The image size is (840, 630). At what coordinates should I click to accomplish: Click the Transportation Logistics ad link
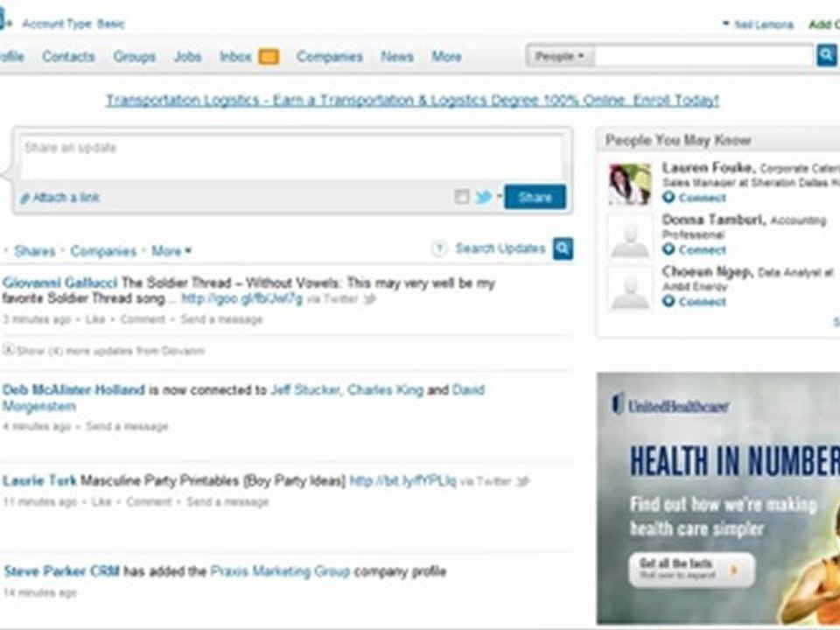(412, 100)
